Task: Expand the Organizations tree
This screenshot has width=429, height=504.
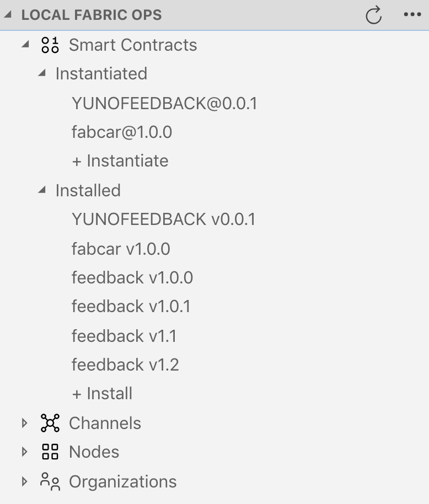Action: [24, 481]
